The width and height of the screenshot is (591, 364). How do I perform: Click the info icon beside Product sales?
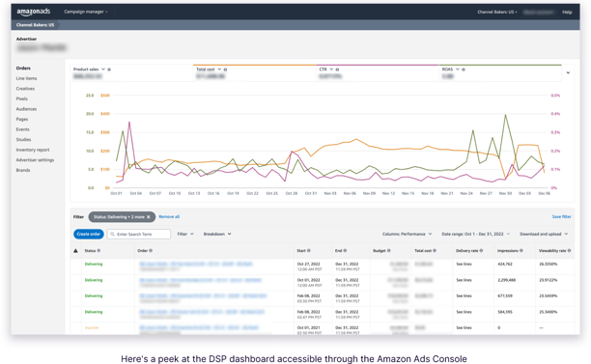tap(109, 70)
